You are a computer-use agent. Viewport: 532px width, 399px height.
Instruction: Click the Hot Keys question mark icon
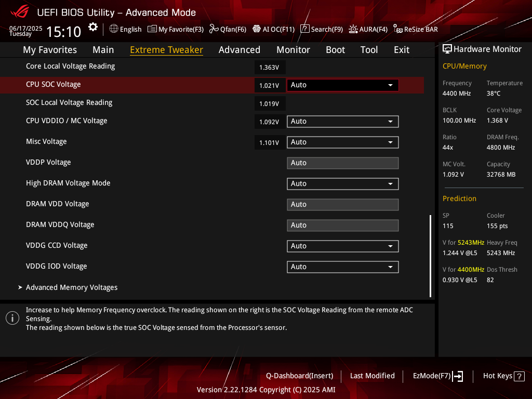point(519,376)
